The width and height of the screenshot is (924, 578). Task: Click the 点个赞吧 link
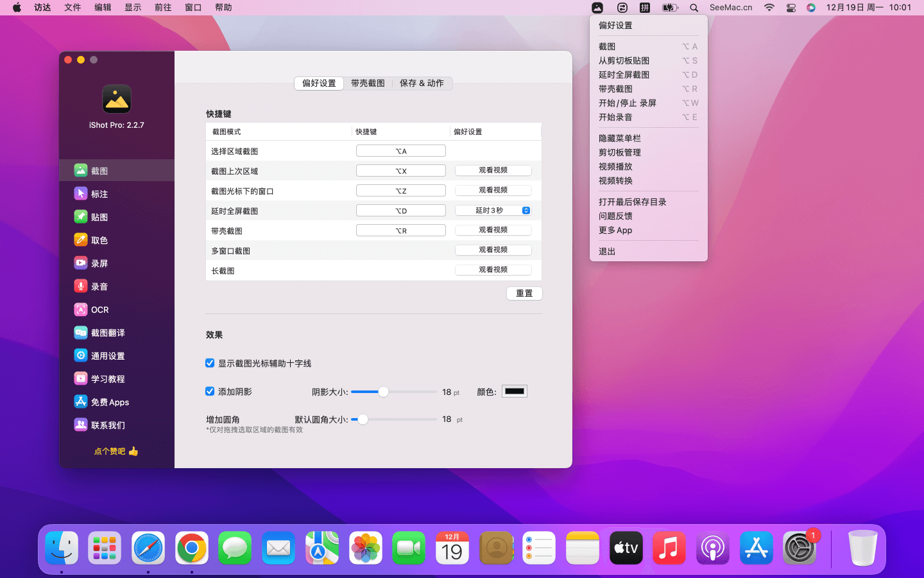click(x=116, y=451)
